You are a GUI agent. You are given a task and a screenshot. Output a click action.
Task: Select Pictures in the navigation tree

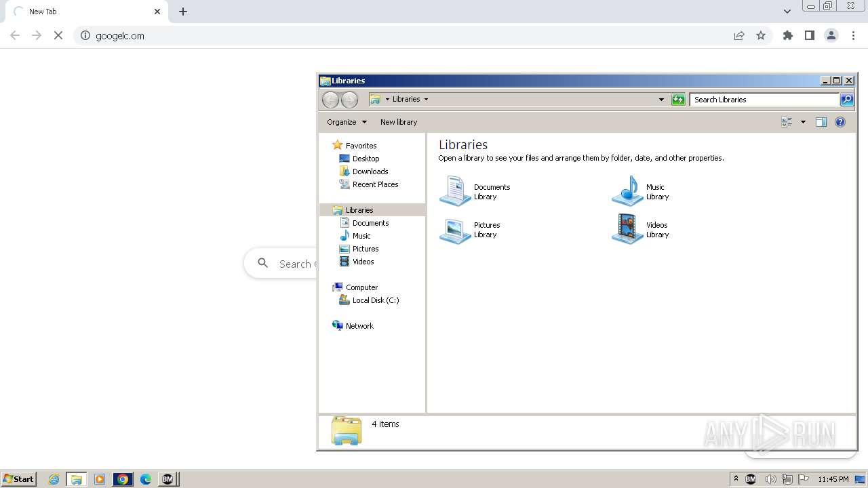coord(359,249)
